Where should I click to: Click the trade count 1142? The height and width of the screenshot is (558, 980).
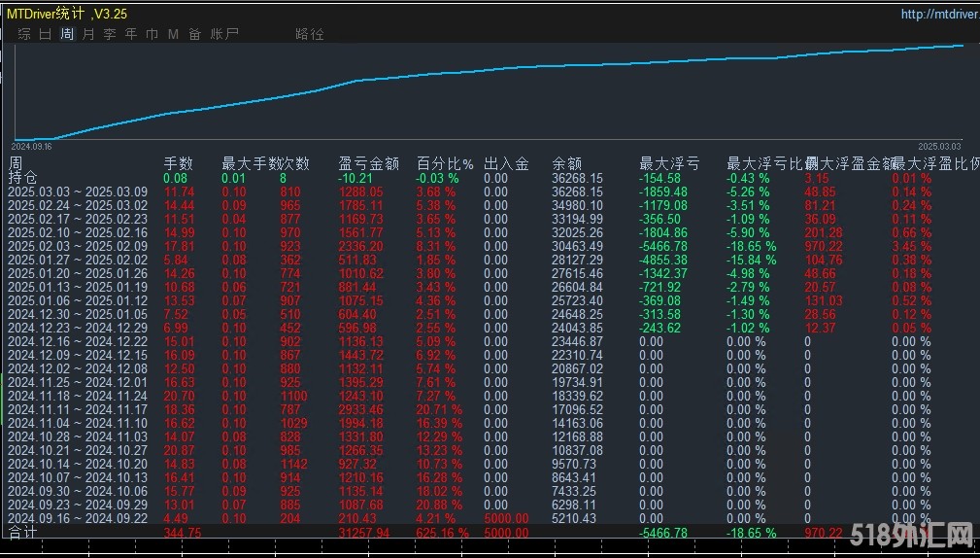293,464
